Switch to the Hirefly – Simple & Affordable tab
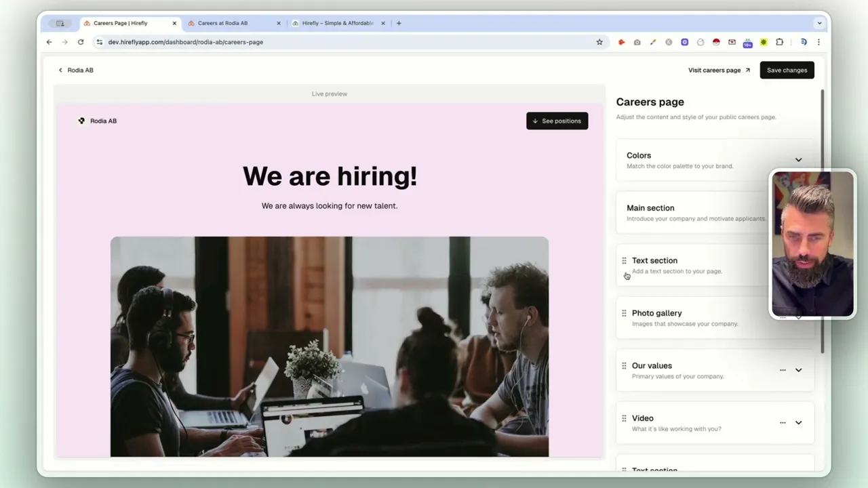 338,23
